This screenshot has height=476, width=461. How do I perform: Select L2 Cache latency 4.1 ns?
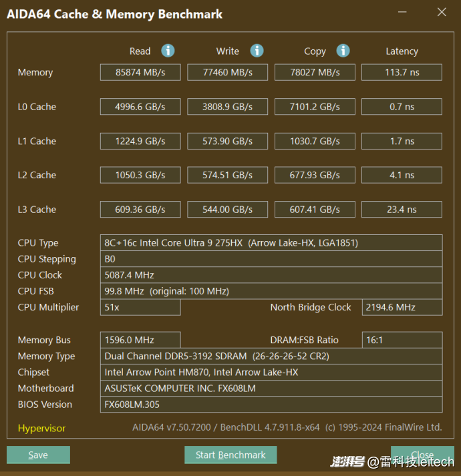click(402, 175)
